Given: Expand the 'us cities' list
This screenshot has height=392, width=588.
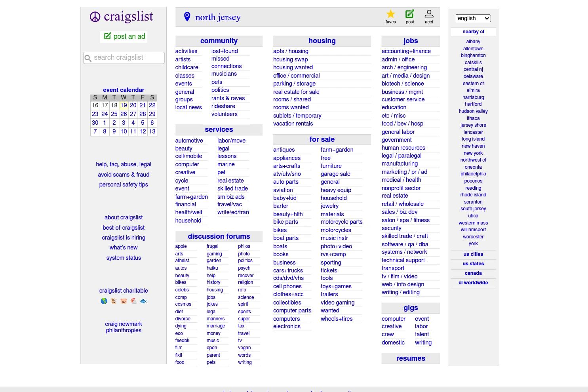Looking at the screenshot, I should coord(473,254).
